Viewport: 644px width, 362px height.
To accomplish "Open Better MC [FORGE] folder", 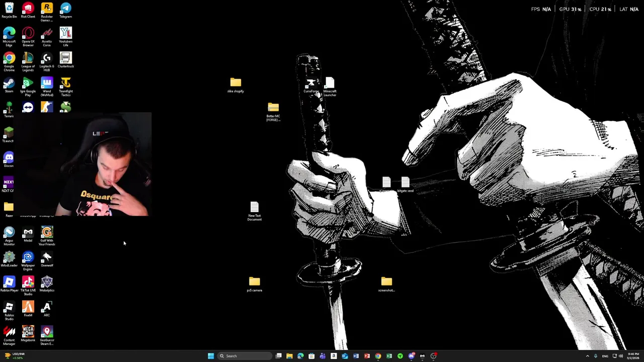I will tap(273, 112).
